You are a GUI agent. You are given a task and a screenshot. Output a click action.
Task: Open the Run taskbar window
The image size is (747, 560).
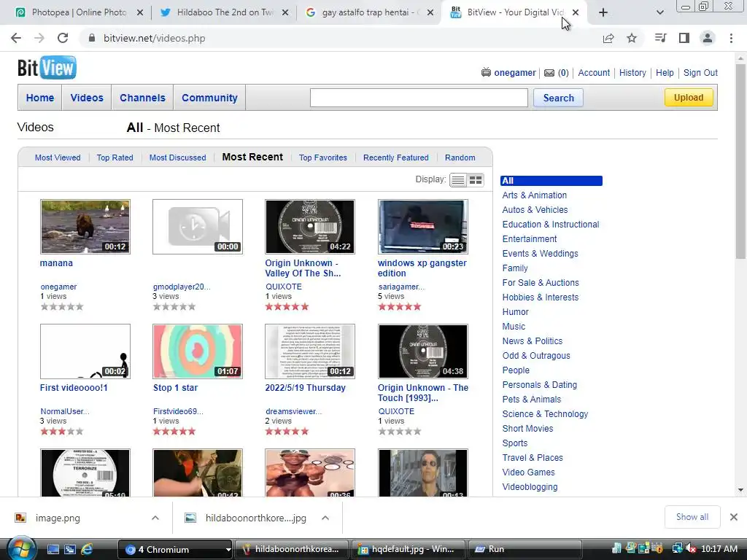pos(525,550)
